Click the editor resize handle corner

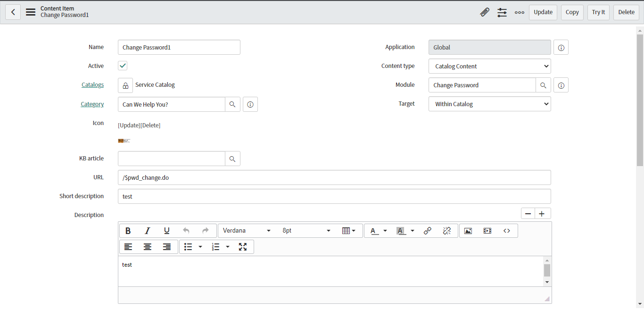click(x=547, y=299)
